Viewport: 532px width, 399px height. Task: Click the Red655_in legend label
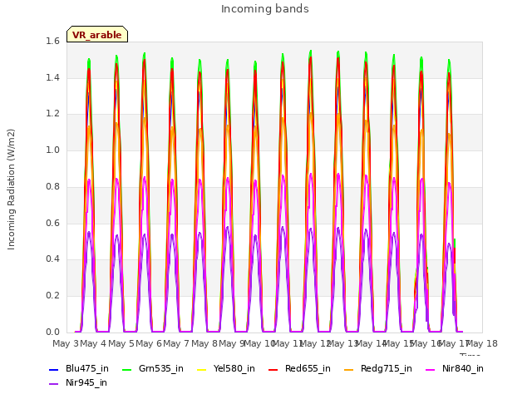pos(308,369)
